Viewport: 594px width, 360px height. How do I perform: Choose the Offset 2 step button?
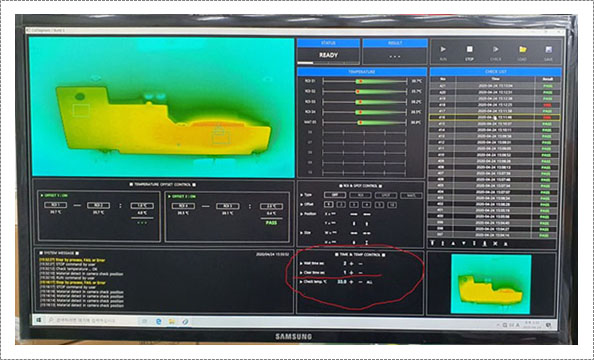tap(341, 205)
